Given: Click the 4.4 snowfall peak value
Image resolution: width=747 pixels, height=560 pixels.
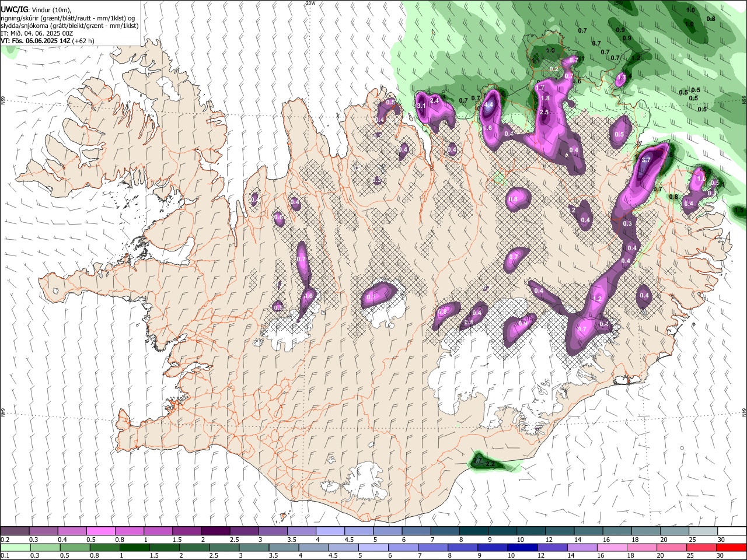Looking at the screenshot, I should pos(489,104).
